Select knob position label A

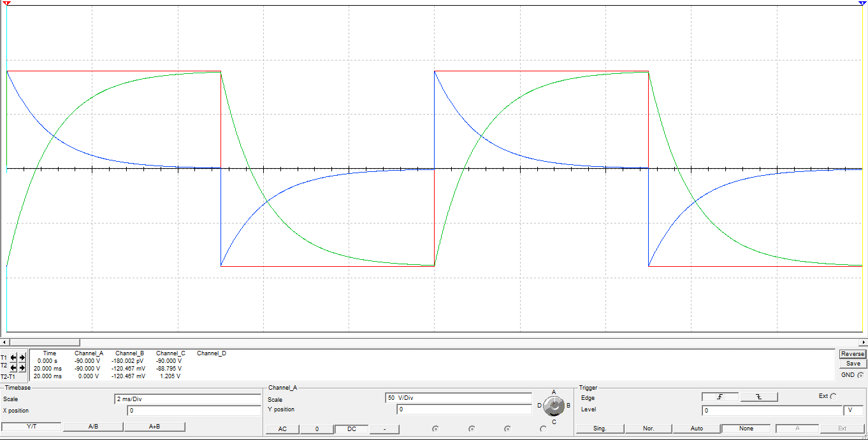[x=554, y=392]
